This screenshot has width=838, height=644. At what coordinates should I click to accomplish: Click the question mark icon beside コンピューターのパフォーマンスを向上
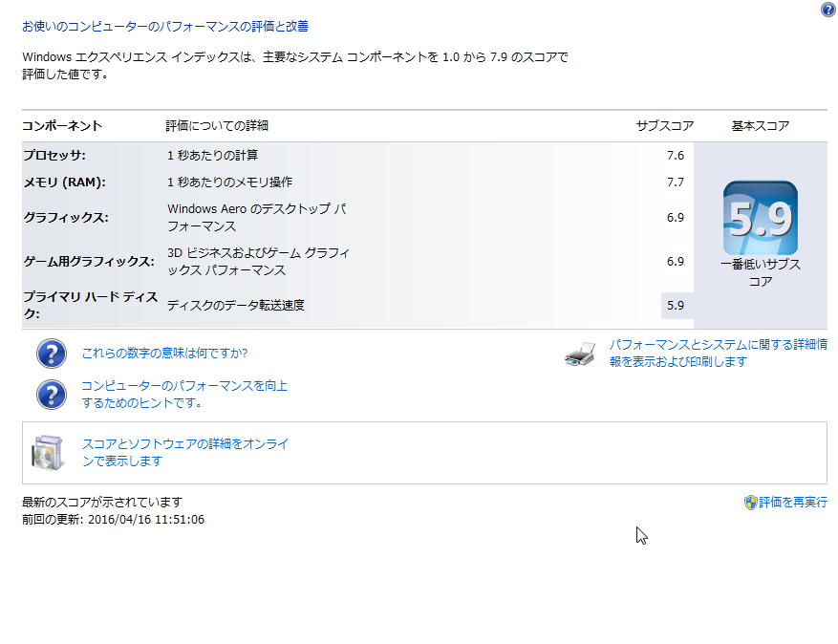tap(52, 395)
